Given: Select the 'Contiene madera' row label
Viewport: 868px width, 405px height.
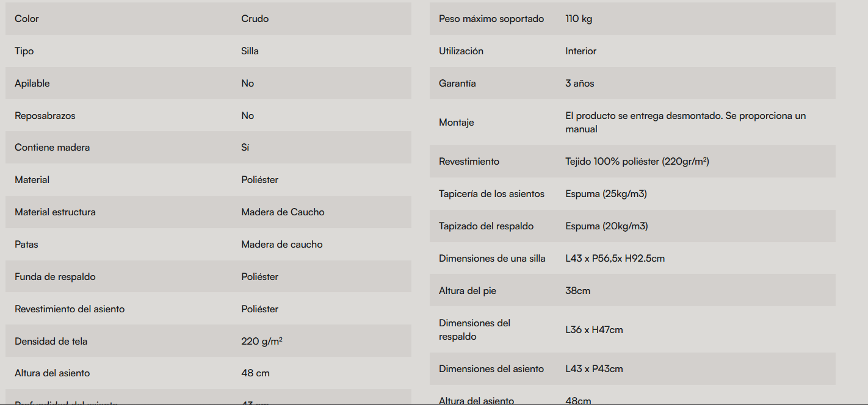Looking at the screenshot, I should coord(52,148).
